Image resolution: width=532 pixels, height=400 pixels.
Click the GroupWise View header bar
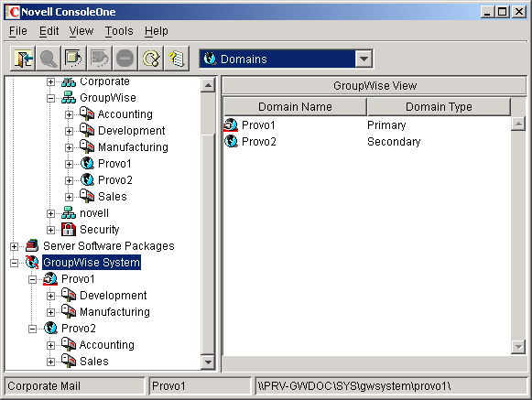pyautogui.click(x=375, y=85)
